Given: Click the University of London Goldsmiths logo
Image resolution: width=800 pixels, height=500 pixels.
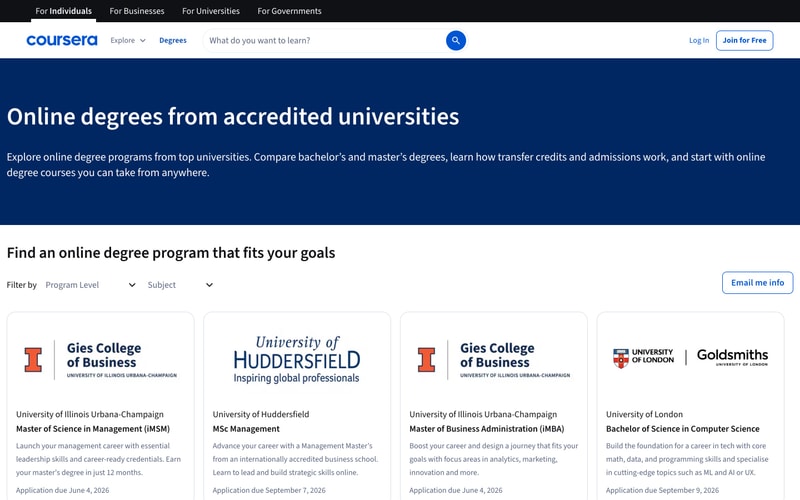Looking at the screenshot, I should 690,357.
